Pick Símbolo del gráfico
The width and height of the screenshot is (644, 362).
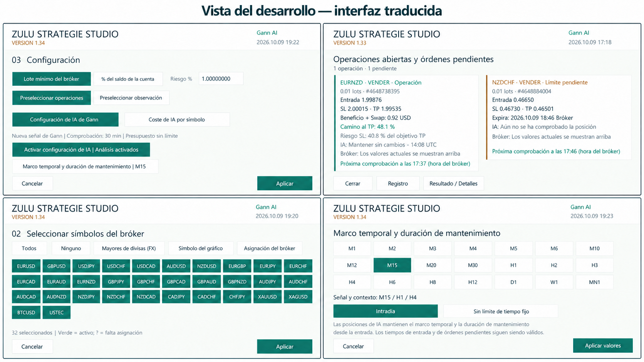point(201,249)
